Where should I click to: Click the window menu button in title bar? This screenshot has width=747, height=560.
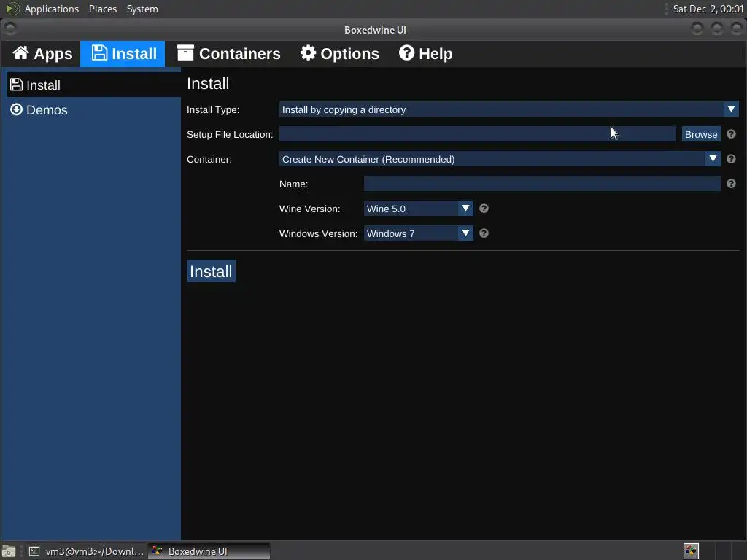10,28
